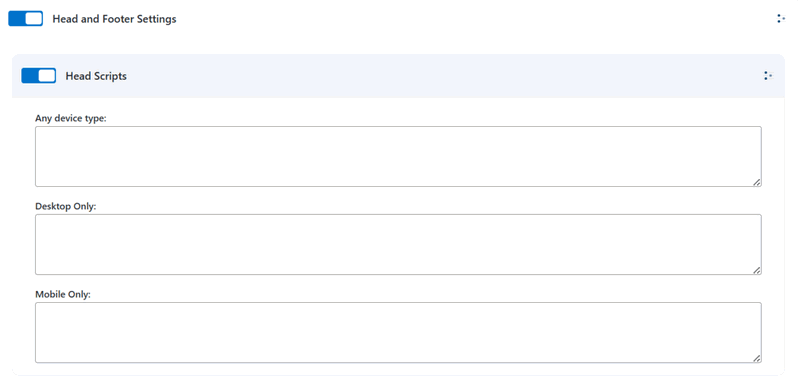Disable the Head and Footer Settings switch
The width and height of the screenshot is (798, 382).
click(x=25, y=19)
